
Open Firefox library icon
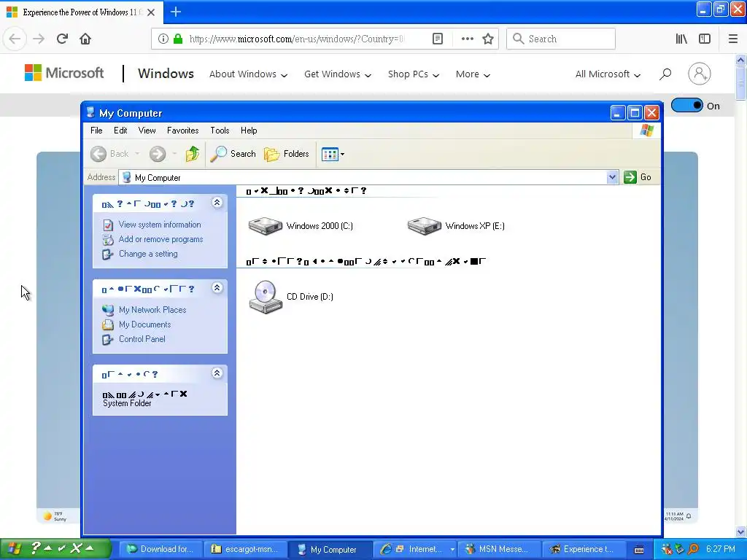click(x=681, y=39)
